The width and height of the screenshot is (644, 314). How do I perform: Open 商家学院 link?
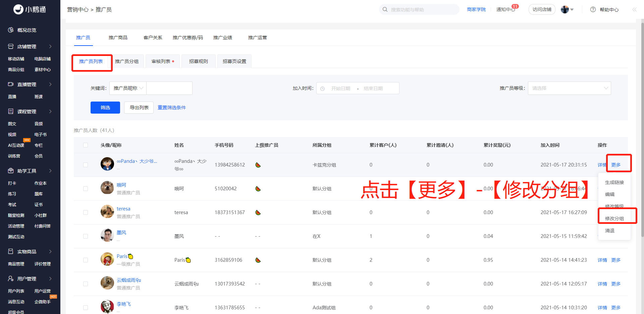pyautogui.click(x=476, y=9)
